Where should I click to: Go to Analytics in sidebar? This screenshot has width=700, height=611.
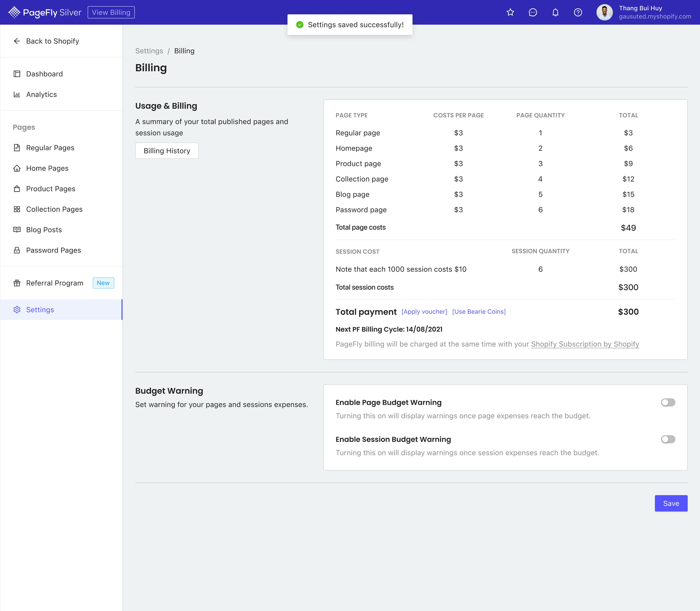click(x=41, y=94)
